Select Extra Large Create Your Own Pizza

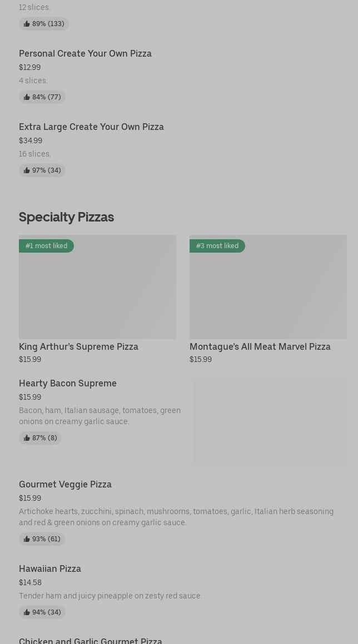pos(91,127)
